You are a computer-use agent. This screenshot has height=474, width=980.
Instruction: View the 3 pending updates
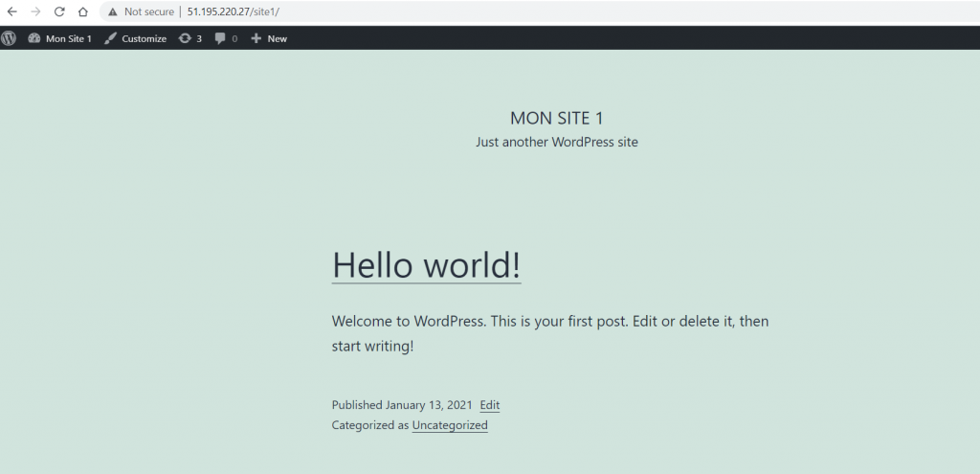190,38
